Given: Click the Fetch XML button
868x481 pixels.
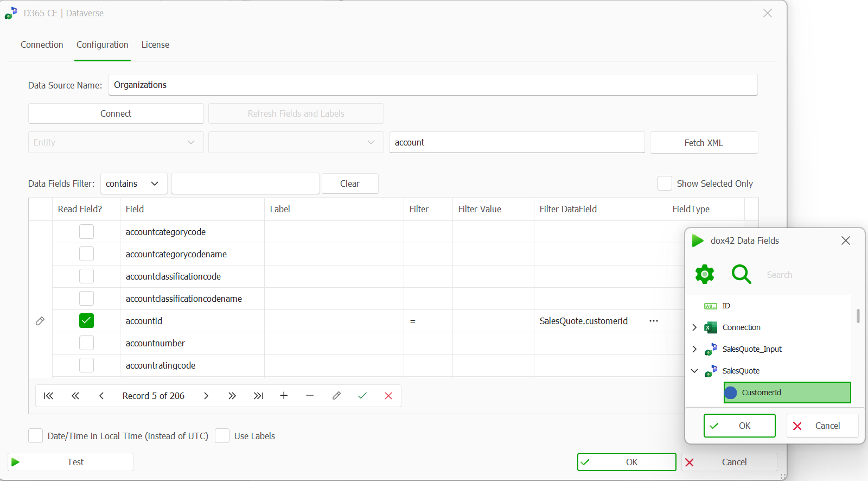Looking at the screenshot, I should coord(704,143).
